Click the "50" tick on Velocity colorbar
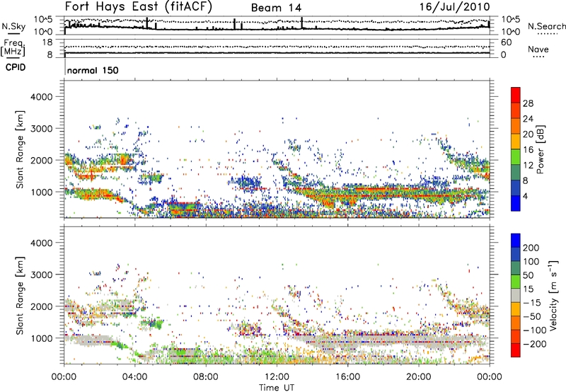 (529, 276)
